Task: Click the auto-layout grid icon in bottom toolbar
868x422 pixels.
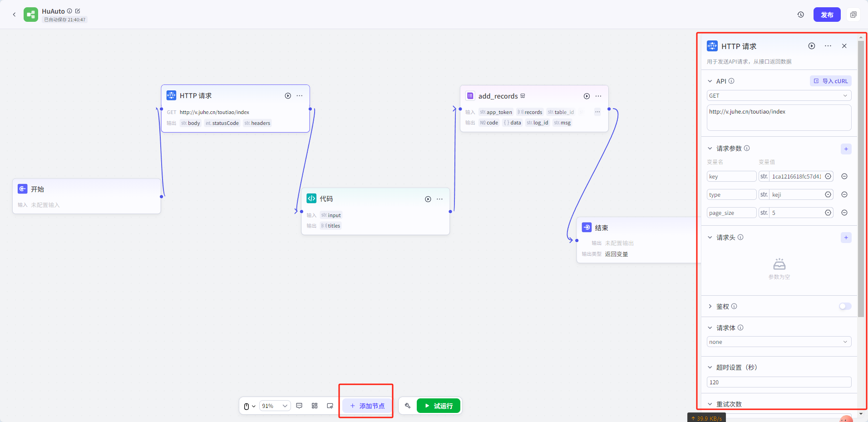Action: [x=315, y=406]
